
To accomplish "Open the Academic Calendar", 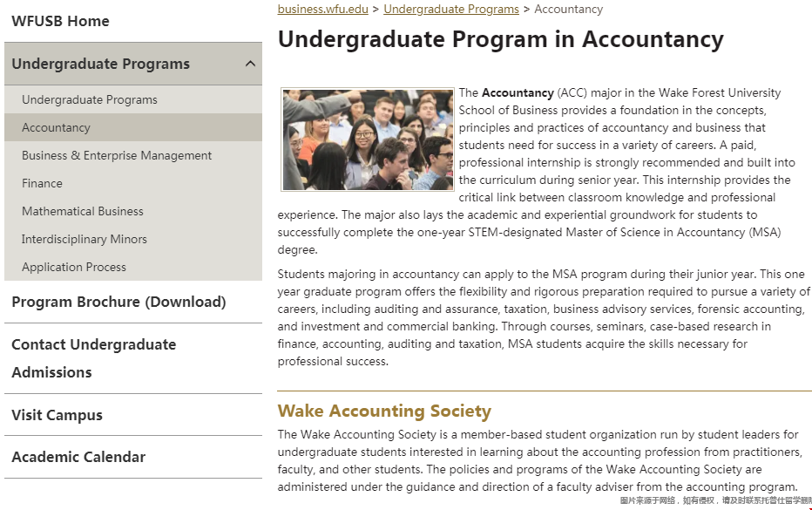I will pyautogui.click(x=78, y=457).
